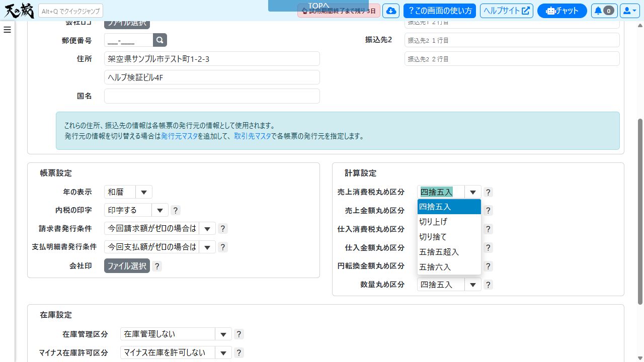The width and height of the screenshot is (644, 362).
Task: Select 五捨六入 option
Action: (x=449, y=267)
